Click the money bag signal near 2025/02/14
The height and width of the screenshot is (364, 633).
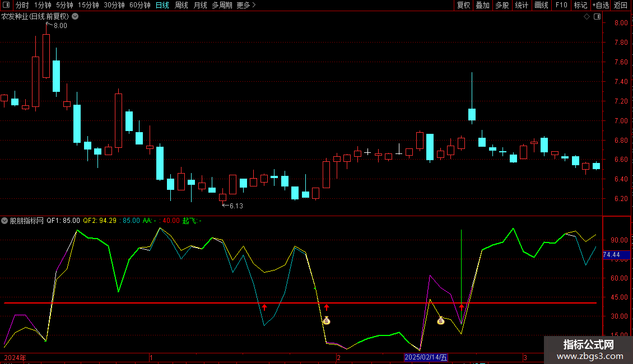pyautogui.click(x=441, y=320)
